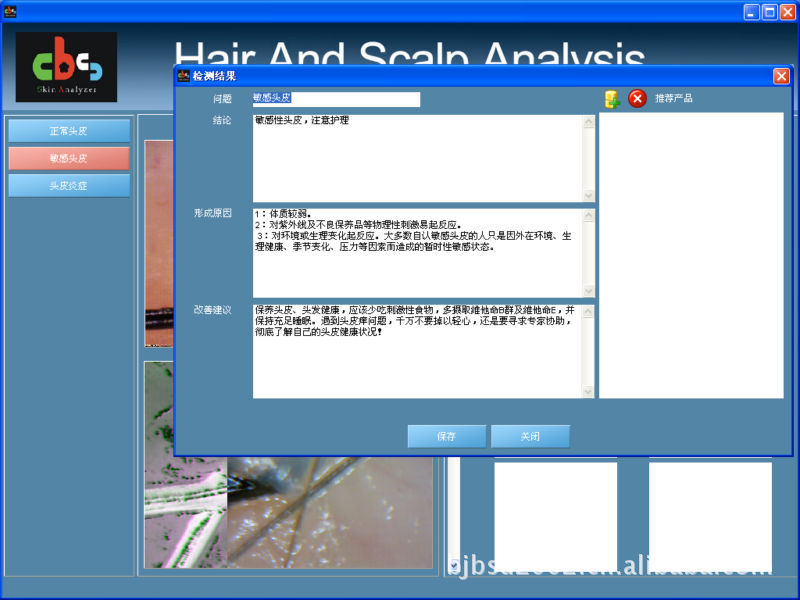Image resolution: width=800 pixels, height=600 pixels.
Task: Click inside the 结论 text area
Action: point(417,158)
